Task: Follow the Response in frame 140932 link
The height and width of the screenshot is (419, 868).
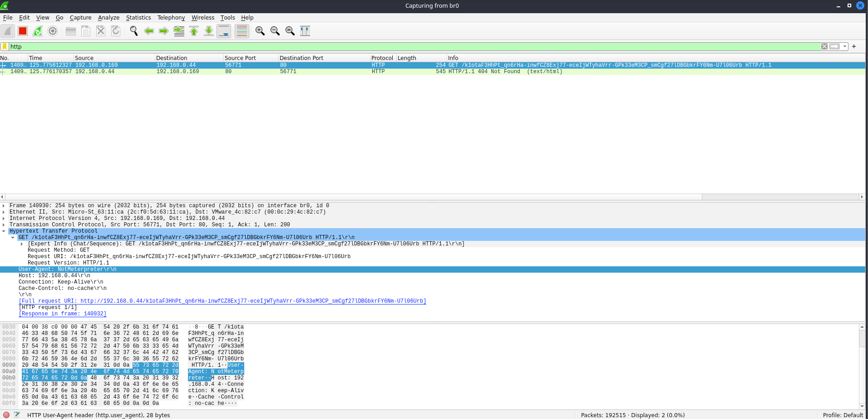Action: click(63, 314)
